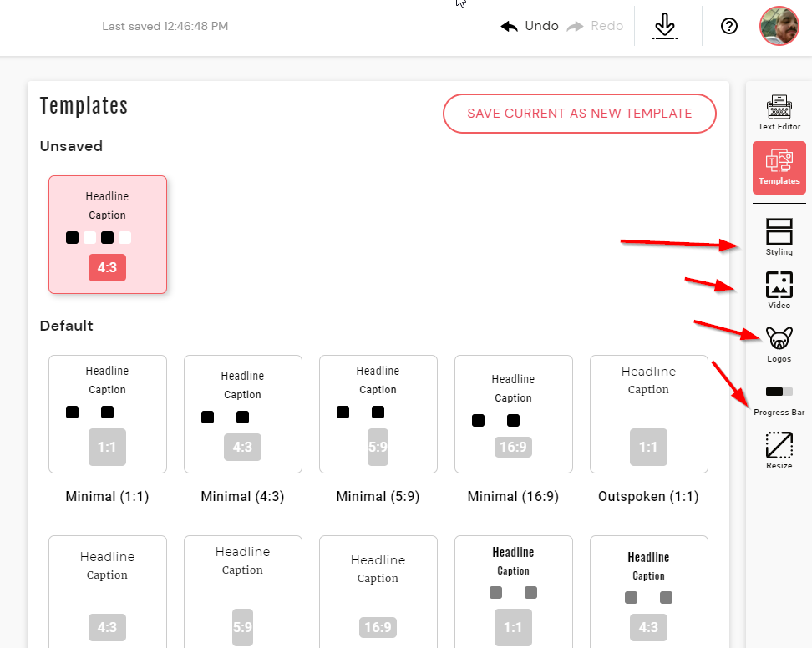Open the Logos panel
Image resolution: width=812 pixels, height=648 pixels.
(779, 344)
